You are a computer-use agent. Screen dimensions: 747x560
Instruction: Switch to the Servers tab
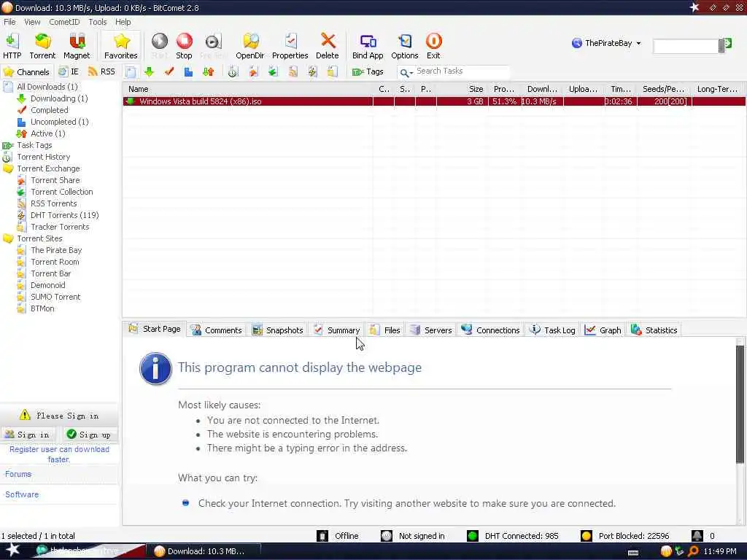pyautogui.click(x=431, y=330)
